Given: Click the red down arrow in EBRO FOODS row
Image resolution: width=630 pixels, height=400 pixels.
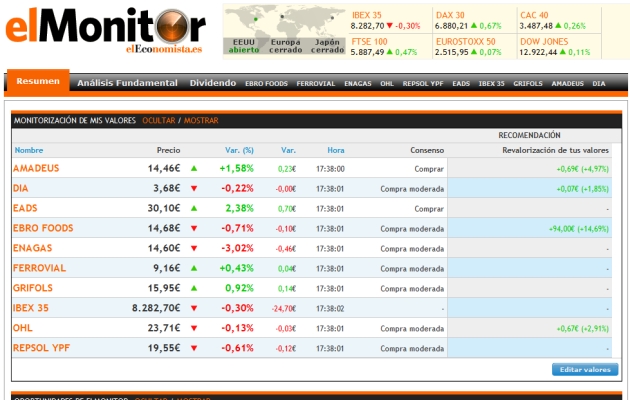Looking at the screenshot, I should 194,228.
